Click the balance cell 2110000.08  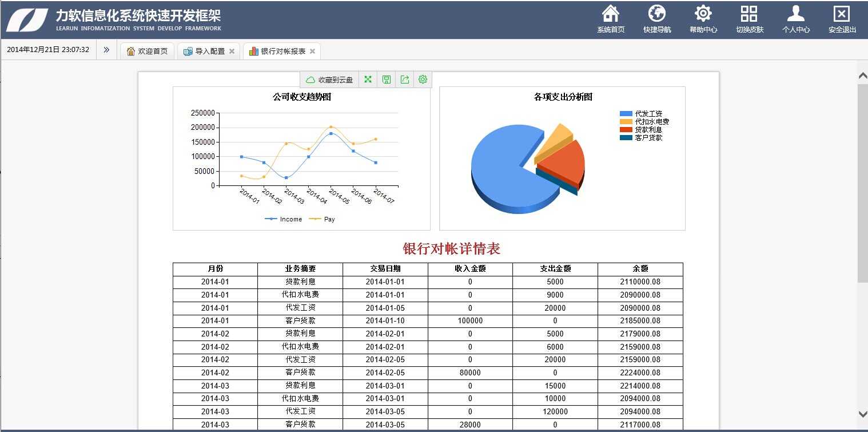coord(640,282)
